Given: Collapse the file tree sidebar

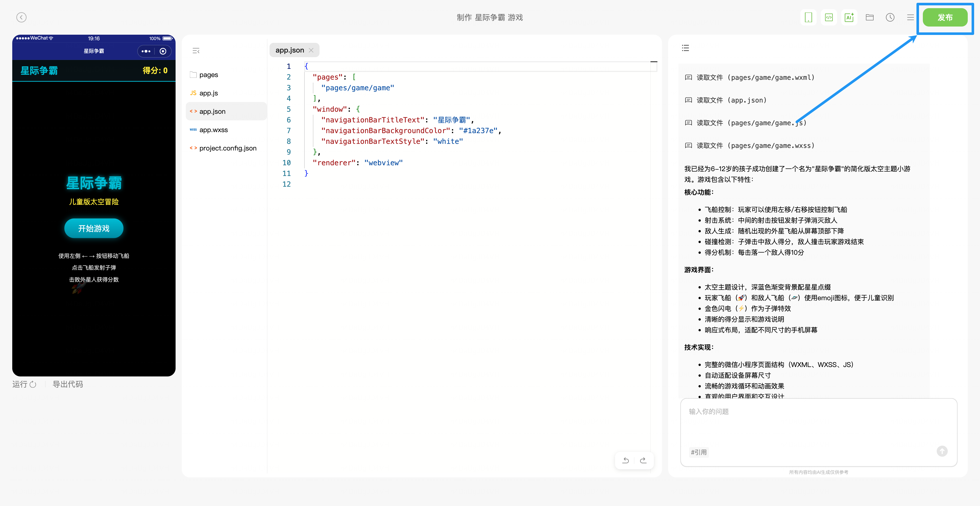Looking at the screenshot, I should 196,50.
